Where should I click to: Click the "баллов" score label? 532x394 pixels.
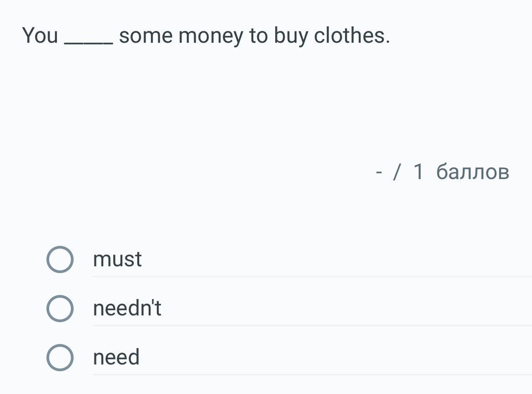(472, 172)
